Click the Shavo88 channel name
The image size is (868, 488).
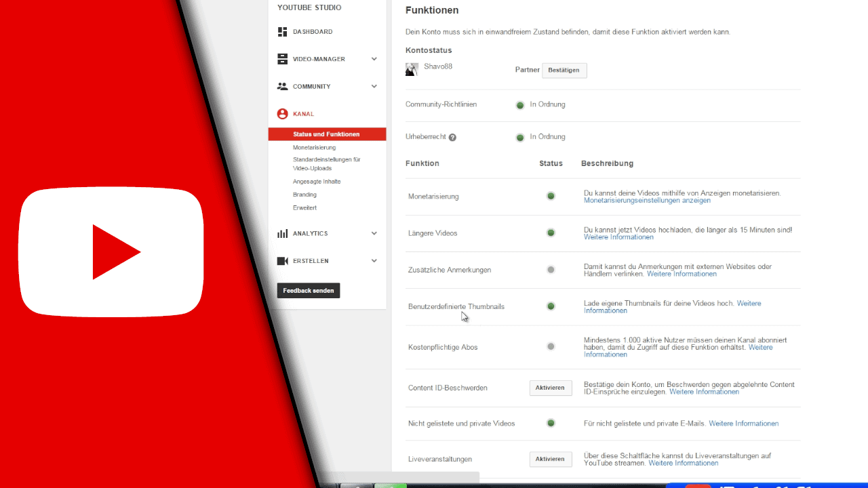(438, 66)
